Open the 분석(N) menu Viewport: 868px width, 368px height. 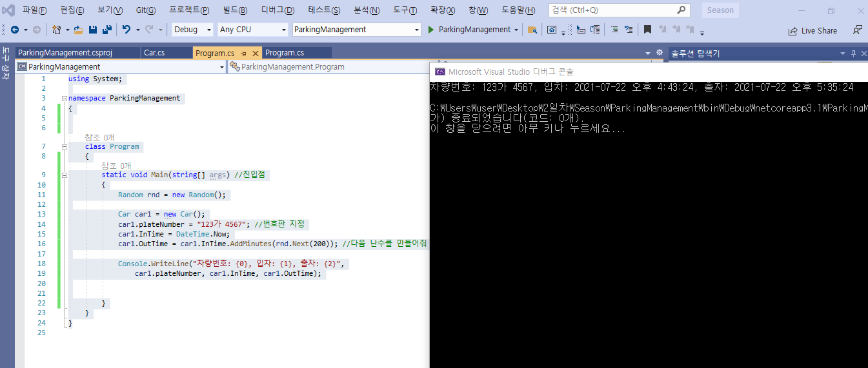point(367,10)
